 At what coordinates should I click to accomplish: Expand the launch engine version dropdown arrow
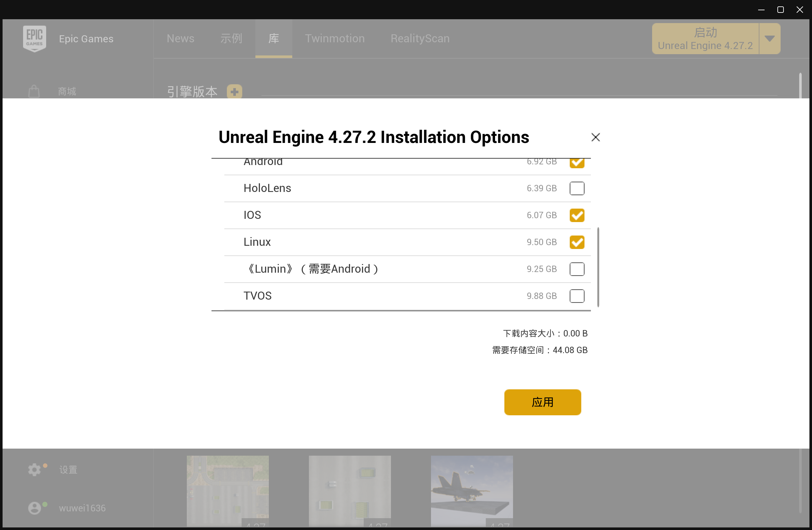(x=769, y=38)
